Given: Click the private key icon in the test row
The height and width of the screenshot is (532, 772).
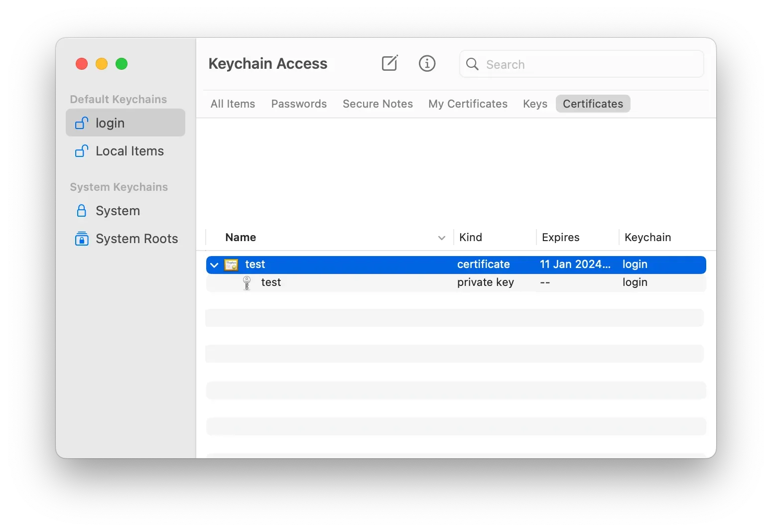Looking at the screenshot, I should point(247,282).
